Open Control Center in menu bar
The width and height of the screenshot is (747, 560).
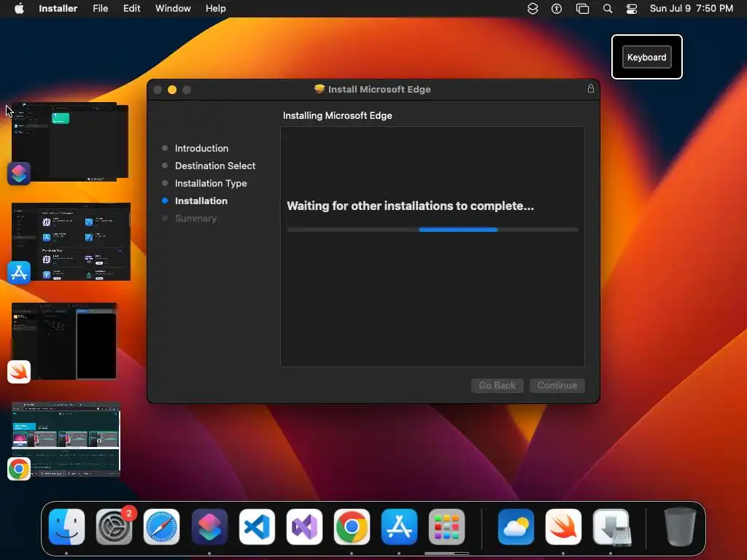pos(632,9)
